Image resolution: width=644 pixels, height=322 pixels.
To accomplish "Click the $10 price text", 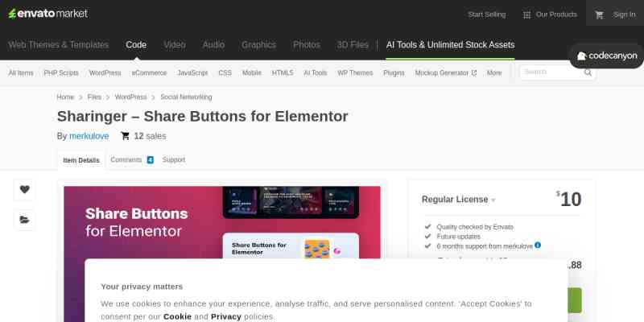I will click(x=569, y=199).
